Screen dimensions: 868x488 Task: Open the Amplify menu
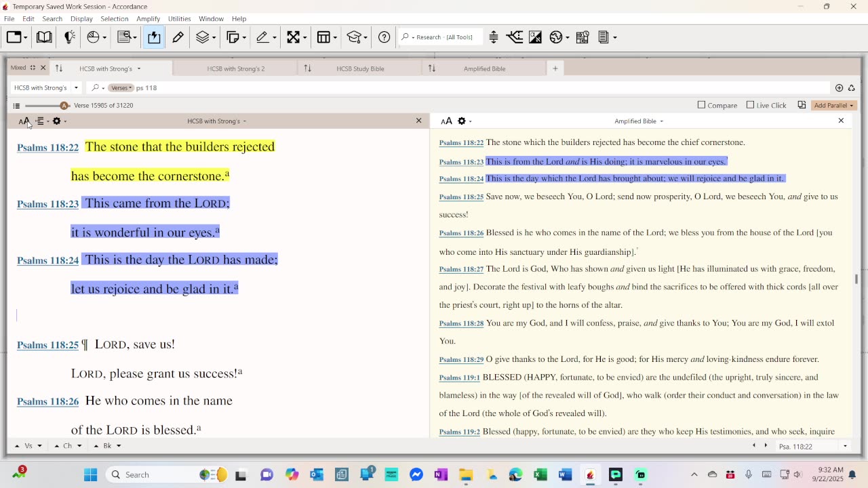148,18
